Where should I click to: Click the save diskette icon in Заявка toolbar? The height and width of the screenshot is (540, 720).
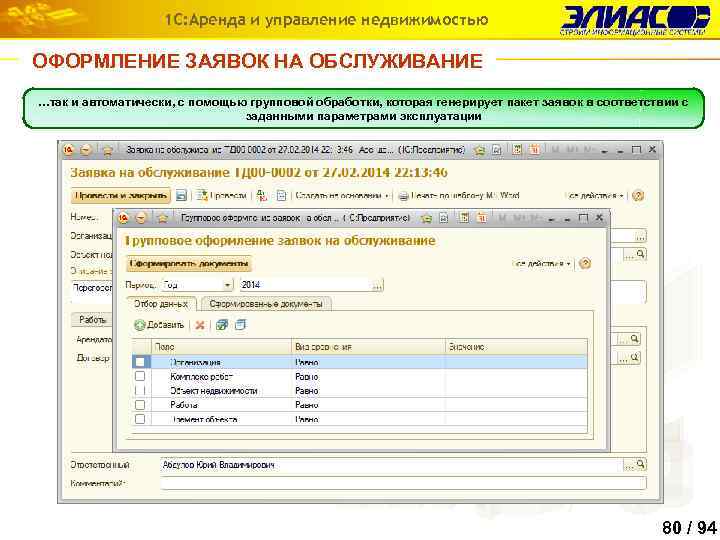pyautogui.click(x=181, y=196)
